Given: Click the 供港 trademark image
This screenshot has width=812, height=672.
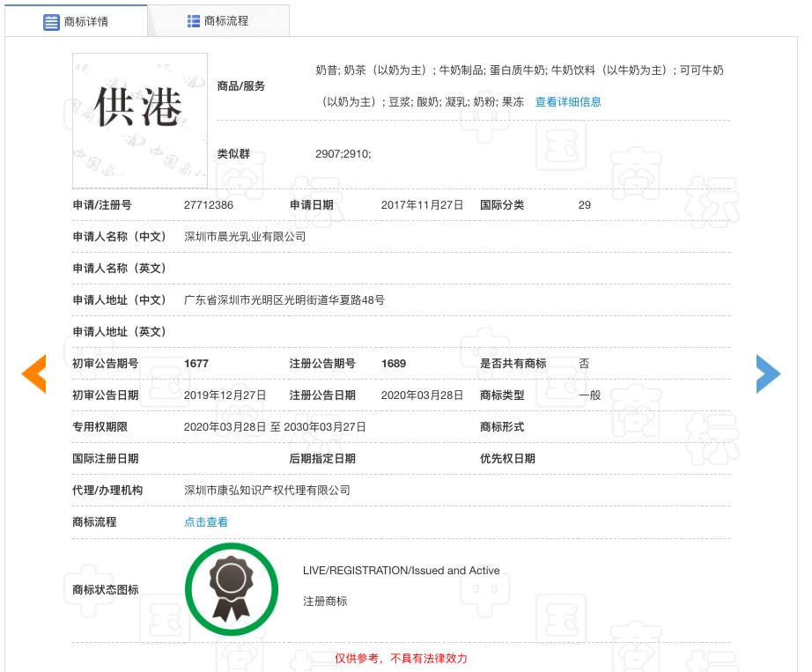Looking at the screenshot, I should pos(140,121).
